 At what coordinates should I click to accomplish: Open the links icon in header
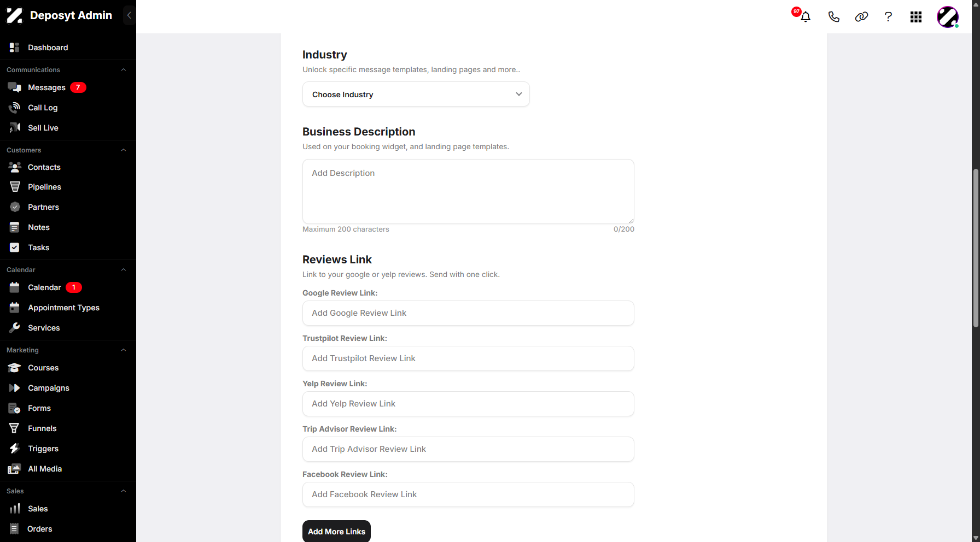(861, 17)
